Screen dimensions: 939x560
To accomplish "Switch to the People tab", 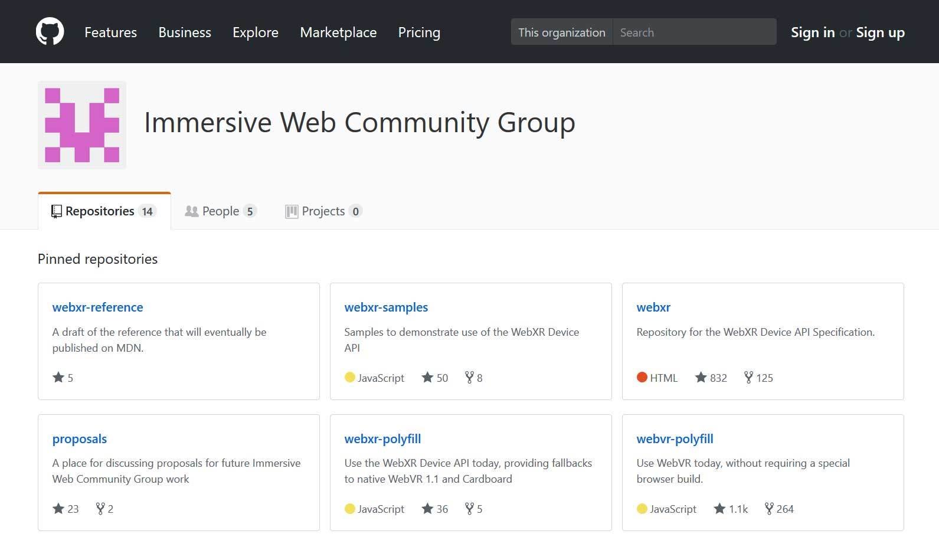I will [221, 211].
